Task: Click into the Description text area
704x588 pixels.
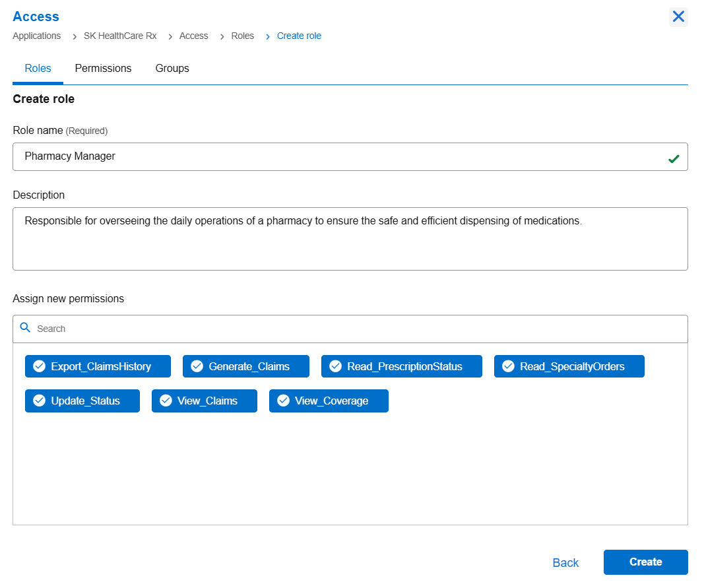Action: [x=350, y=239]
